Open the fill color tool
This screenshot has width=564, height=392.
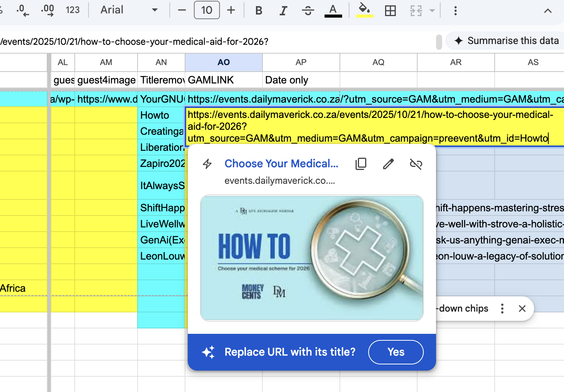pos(364,10)
